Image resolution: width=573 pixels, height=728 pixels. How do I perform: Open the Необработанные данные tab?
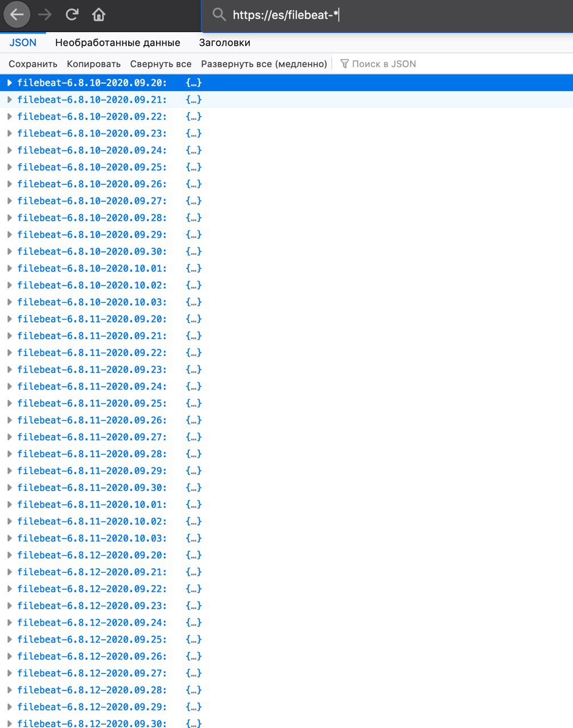(x=118, y=43)
